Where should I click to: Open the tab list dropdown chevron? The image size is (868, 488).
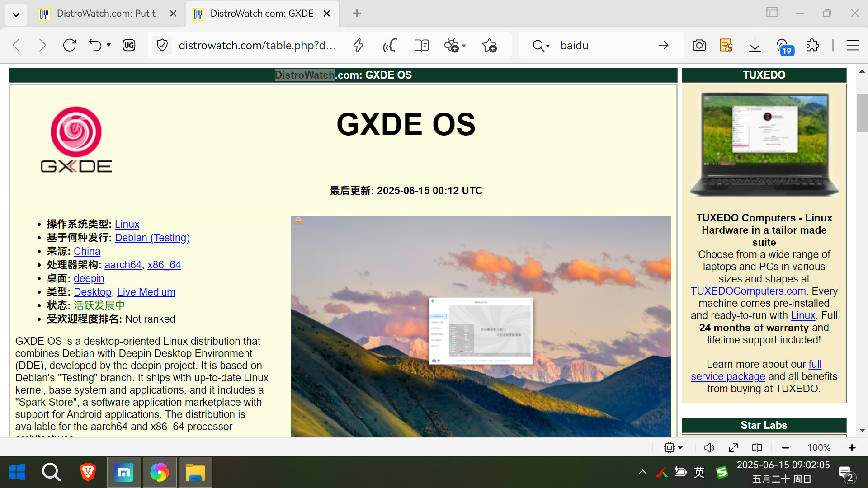[16, 14]
